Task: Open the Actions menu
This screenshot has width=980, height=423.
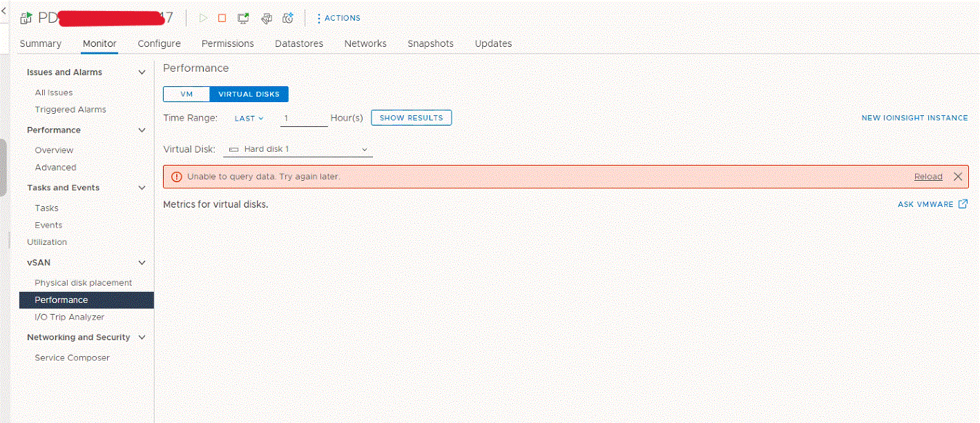Action: [x=338, y=18]
